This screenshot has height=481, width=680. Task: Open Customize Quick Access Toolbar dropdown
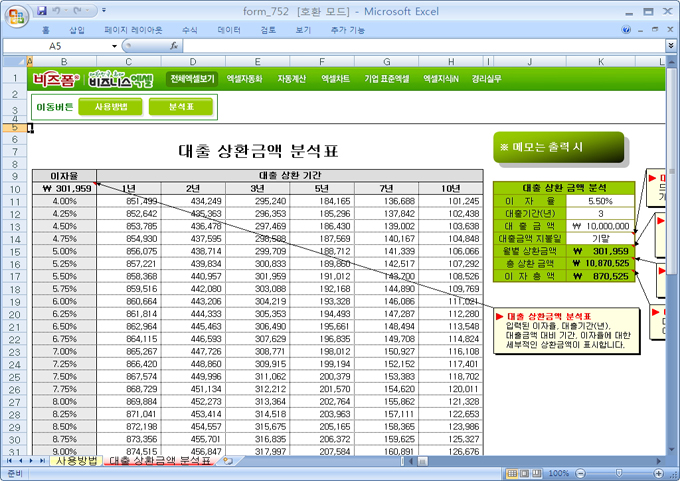(106, 10)
